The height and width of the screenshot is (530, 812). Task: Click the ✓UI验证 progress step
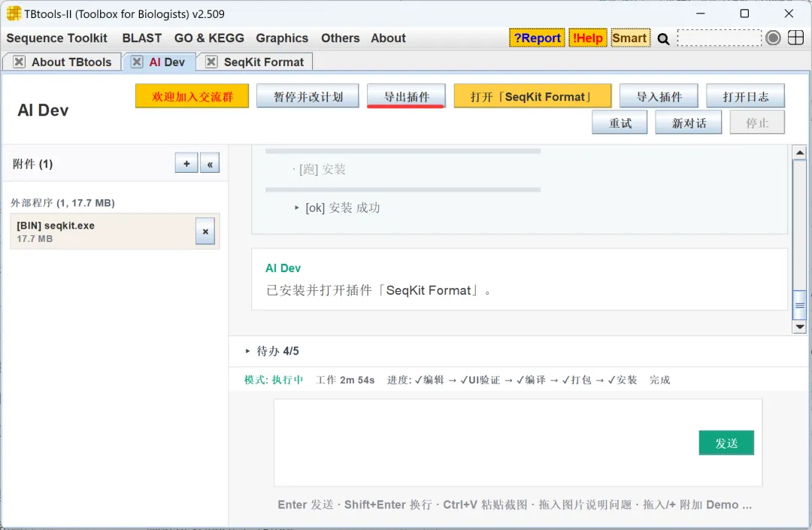(x=480, y=380)
